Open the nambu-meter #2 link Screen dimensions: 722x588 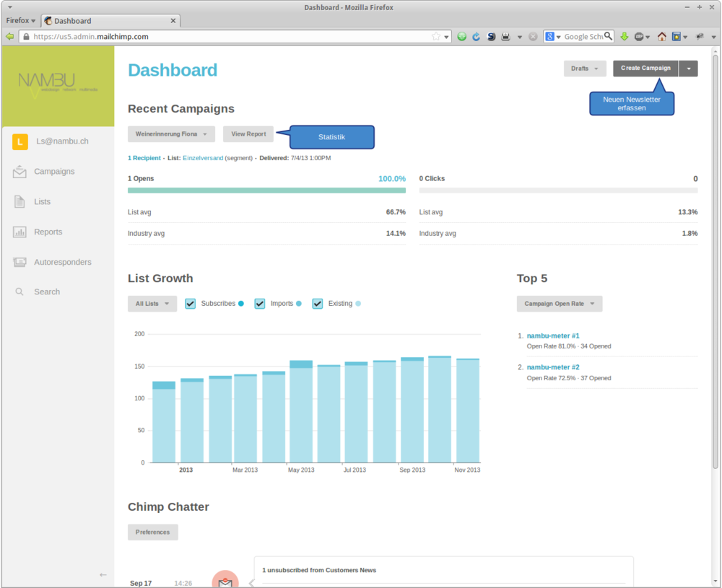[553, 367]
